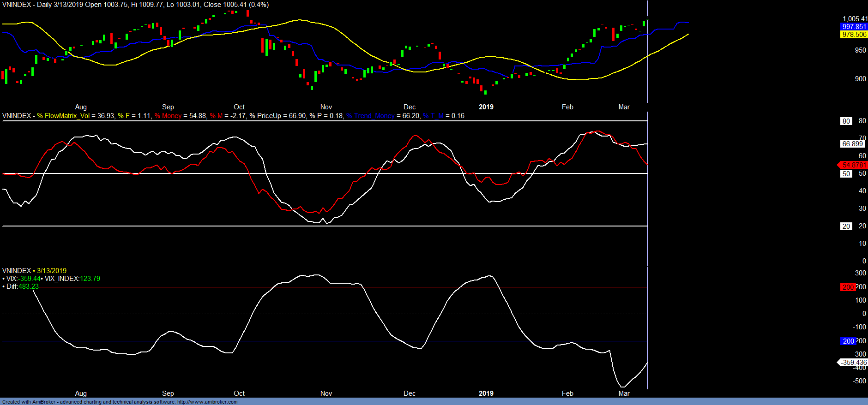868x405 pixels.
Task: Click the 2019 label on the price chart axis
Action: coord(486,107)
